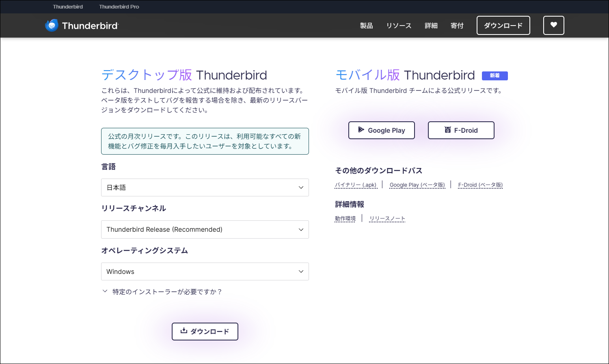Open Google Play store download
The image size is (609, 364).
tap(381, 130)
